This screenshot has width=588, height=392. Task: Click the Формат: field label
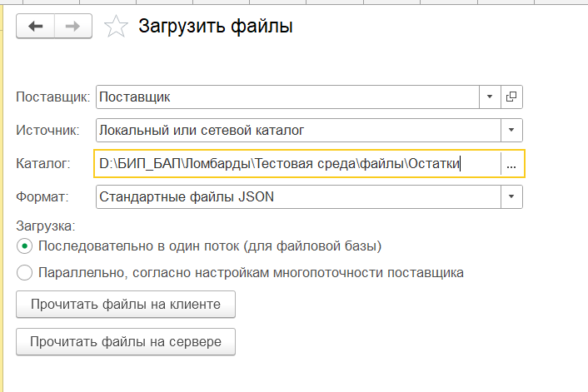42,196
